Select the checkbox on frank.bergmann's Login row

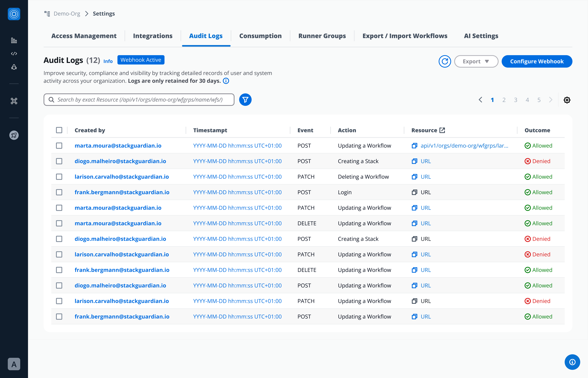tap(59, 192)
